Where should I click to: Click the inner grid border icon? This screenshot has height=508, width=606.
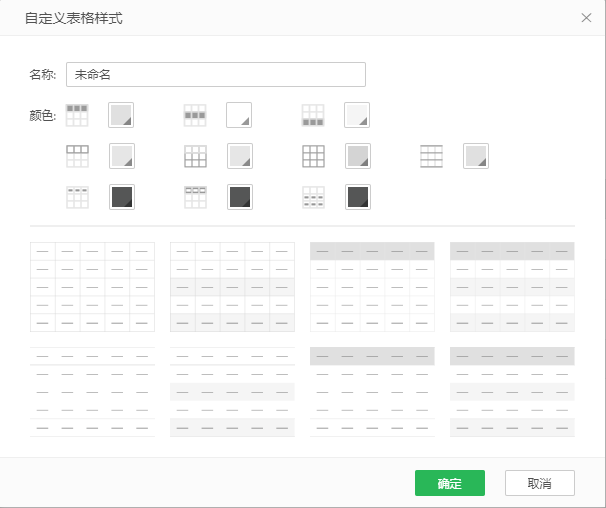195,156
